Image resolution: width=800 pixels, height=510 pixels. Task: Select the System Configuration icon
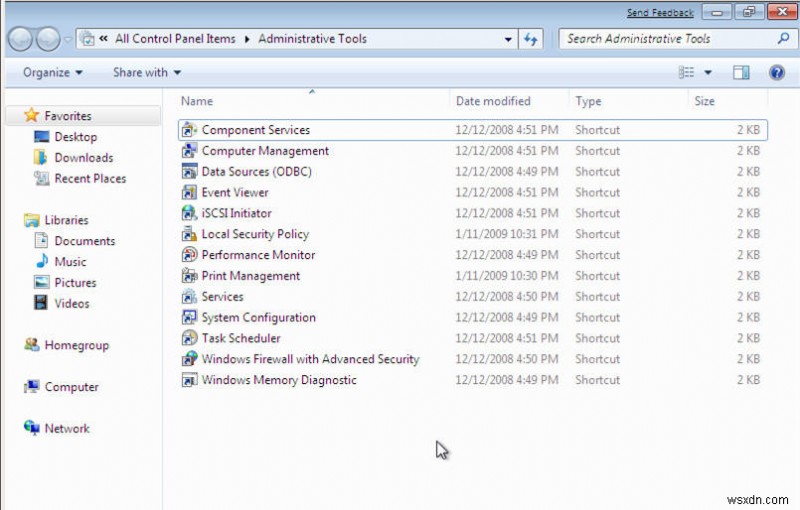189,318
